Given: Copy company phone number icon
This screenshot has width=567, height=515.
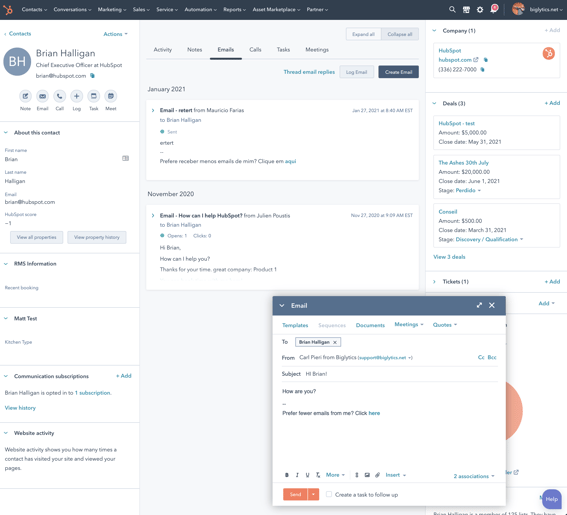Looking at the screenshot, I should 482,69.
